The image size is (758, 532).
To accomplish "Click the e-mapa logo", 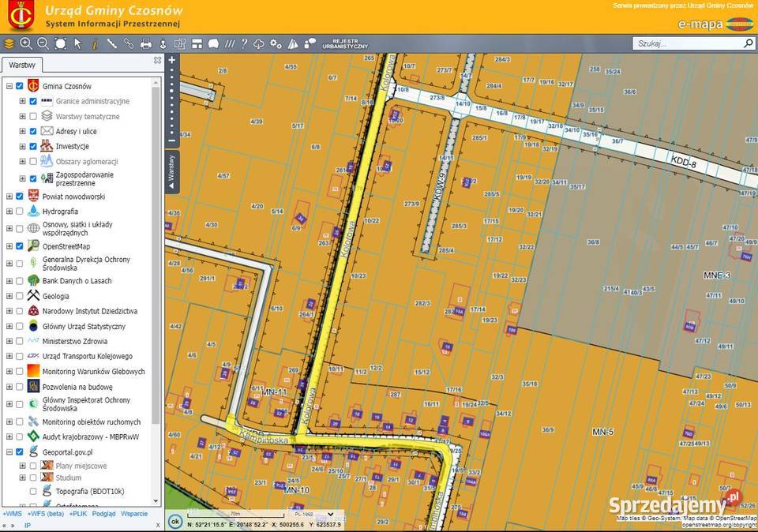I will pos(715,24).
